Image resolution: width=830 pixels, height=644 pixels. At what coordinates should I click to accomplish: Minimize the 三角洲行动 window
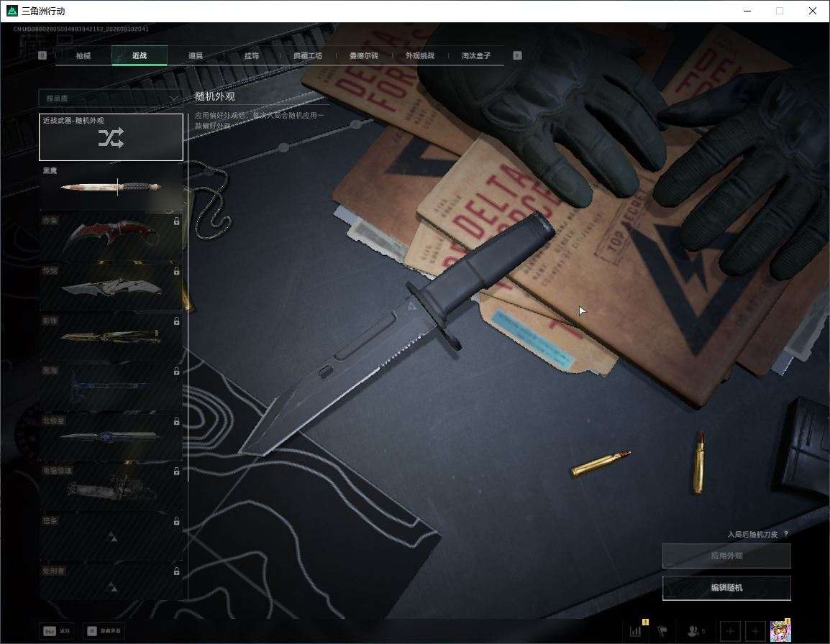[x=747, y=11]
